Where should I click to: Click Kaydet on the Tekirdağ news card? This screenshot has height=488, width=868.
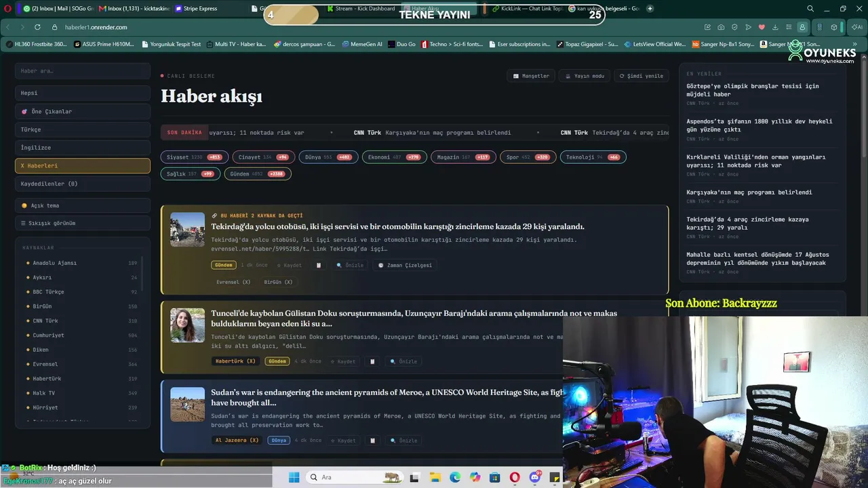[x=289, y=265]
